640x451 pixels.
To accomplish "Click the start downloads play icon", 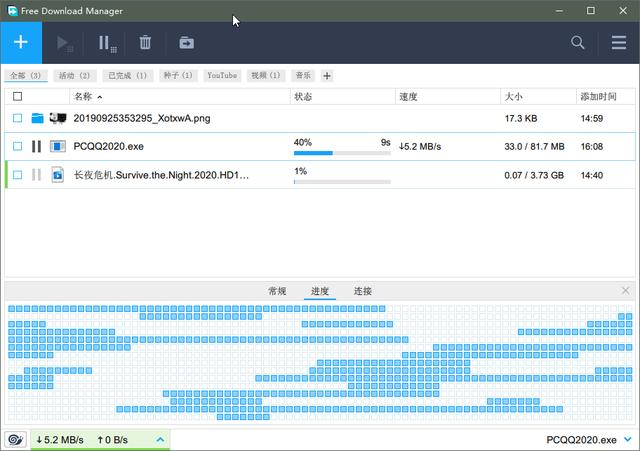I will point(65,43).
